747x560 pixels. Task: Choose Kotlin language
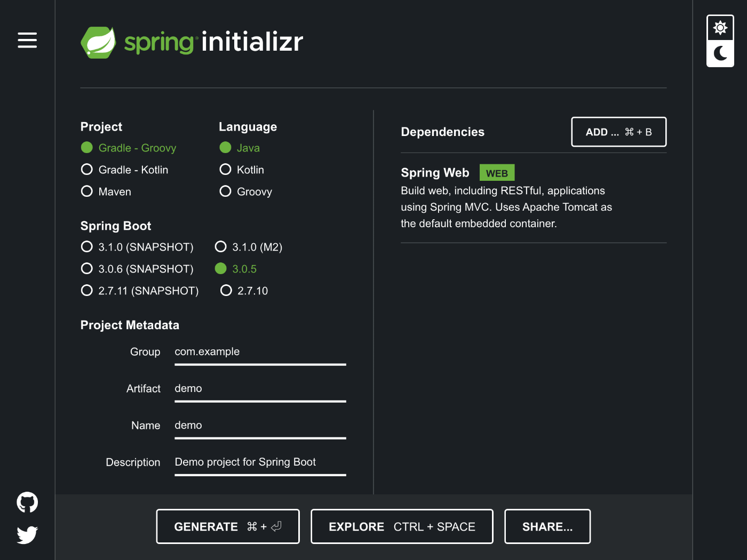(242, 170)
